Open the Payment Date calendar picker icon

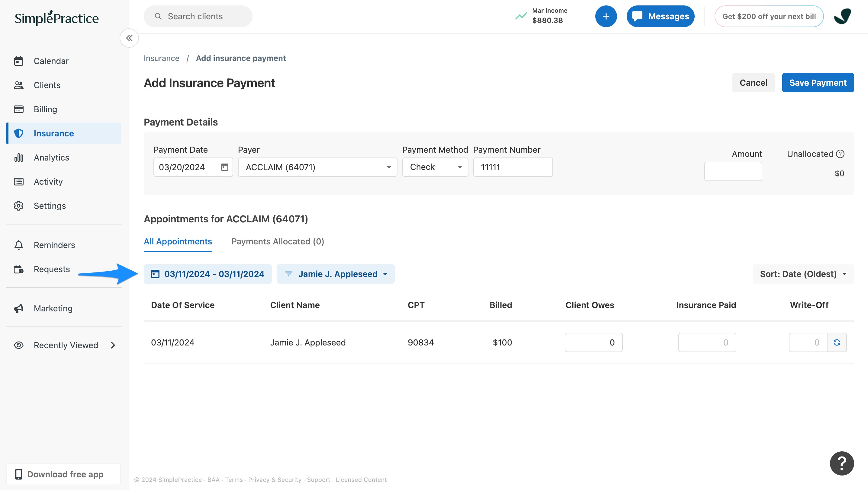(x=225, y=167)
